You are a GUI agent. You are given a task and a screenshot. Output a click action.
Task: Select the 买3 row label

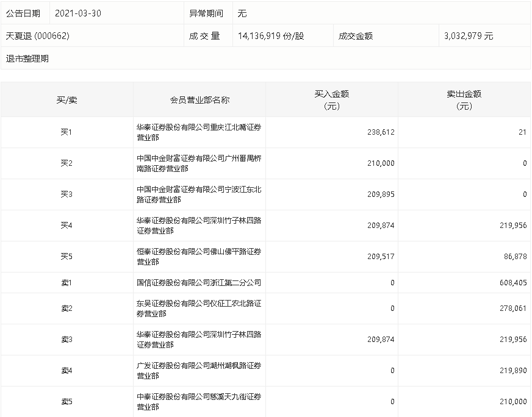point(66,194)
